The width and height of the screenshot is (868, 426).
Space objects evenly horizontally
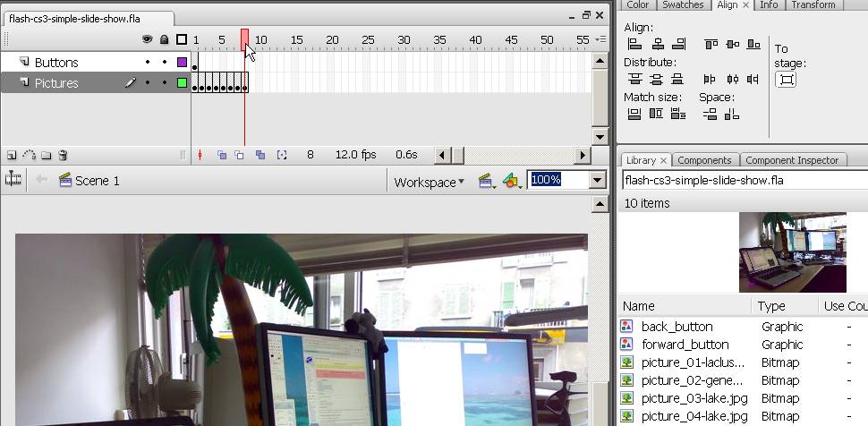point(732,115)
